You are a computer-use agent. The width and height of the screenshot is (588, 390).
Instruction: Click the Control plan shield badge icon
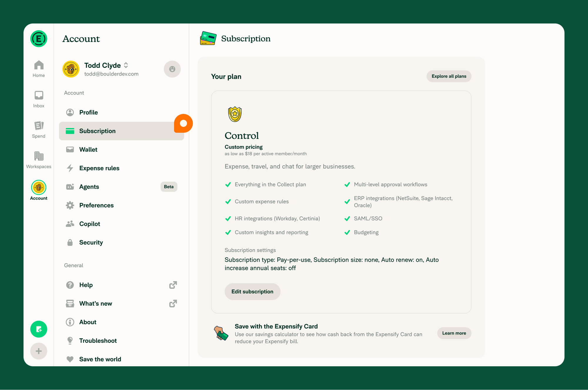click(235, 114)
